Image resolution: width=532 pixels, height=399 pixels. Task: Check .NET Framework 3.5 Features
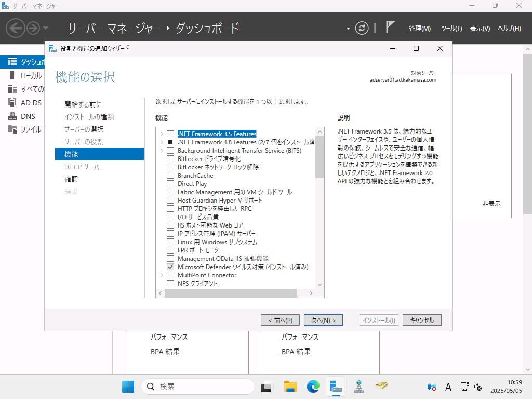coord(170,134)
